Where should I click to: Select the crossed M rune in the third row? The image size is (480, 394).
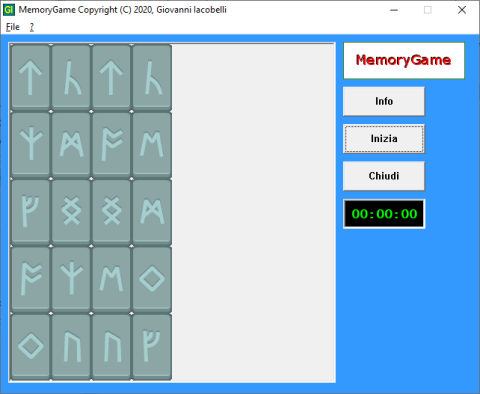[x=152, y=212]
